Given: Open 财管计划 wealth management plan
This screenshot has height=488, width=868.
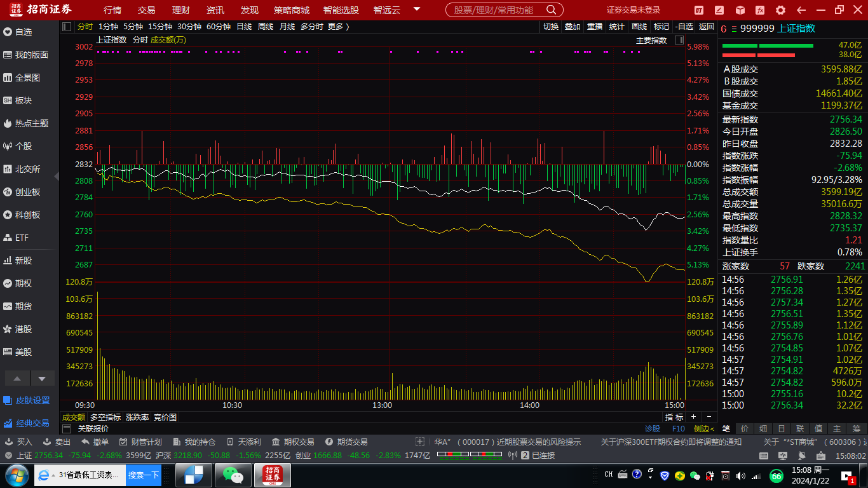Looking at the screenshot, I should coord(140,442).
